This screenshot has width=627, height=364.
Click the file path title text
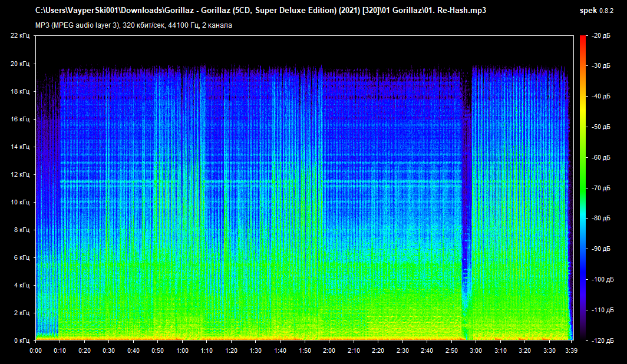pyautogui.click(x=260, y=11)
